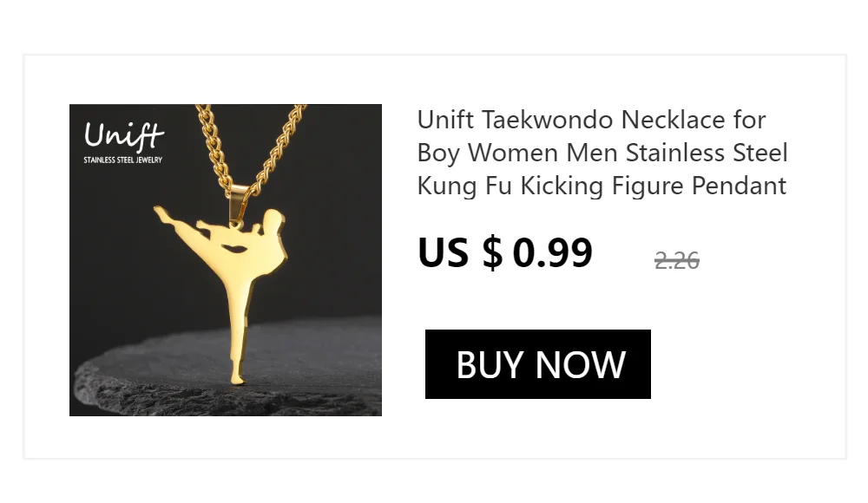Select the US $0.99 sale price
This screenshot has width=868, height=503.
pos(505,253)
